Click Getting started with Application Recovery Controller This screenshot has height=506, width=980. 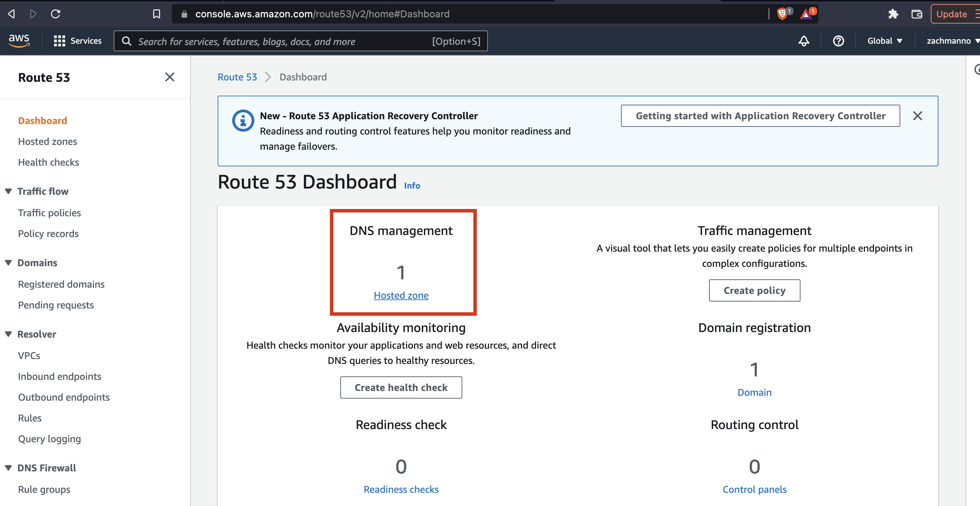coord(760,116)
